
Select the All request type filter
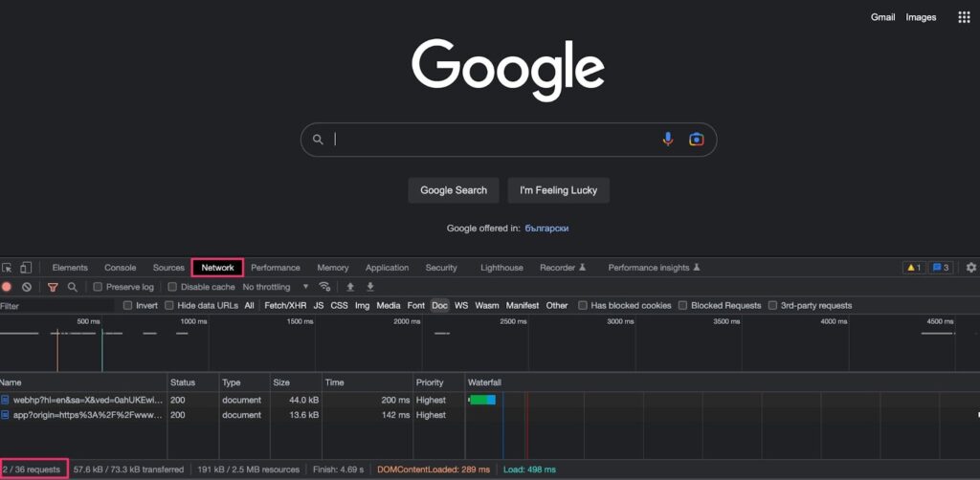pos(250,305)
